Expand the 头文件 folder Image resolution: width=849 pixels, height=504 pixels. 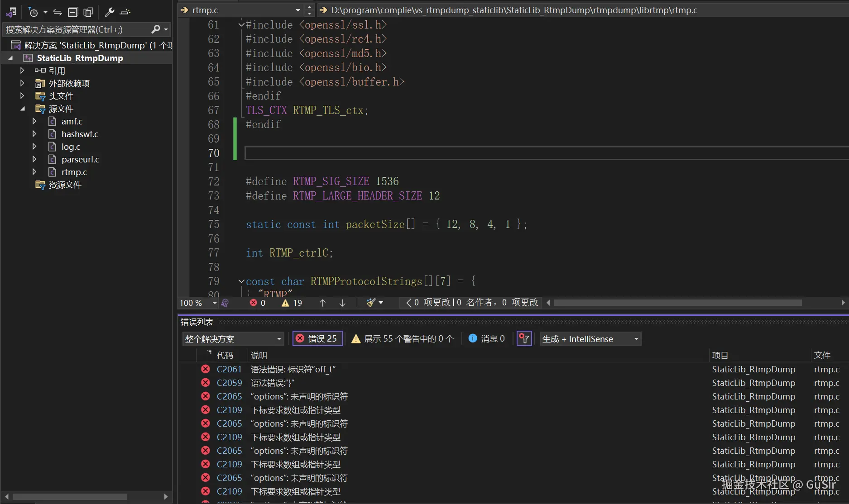click(22, 96)
